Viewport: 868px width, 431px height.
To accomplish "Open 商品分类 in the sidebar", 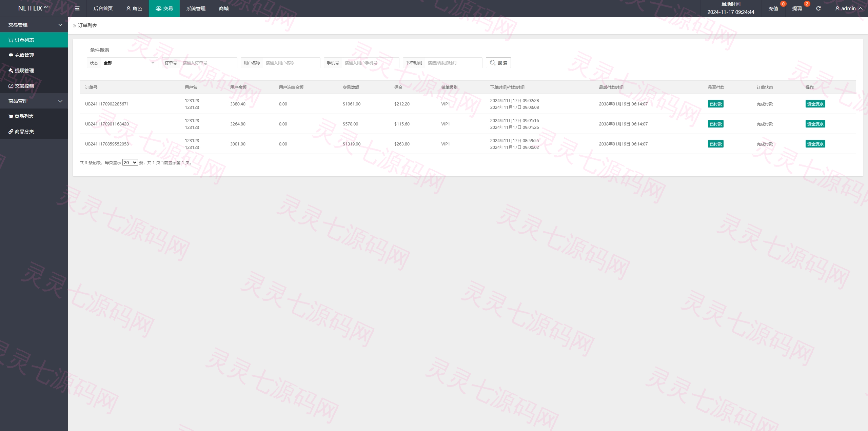I will coord(34,132).
